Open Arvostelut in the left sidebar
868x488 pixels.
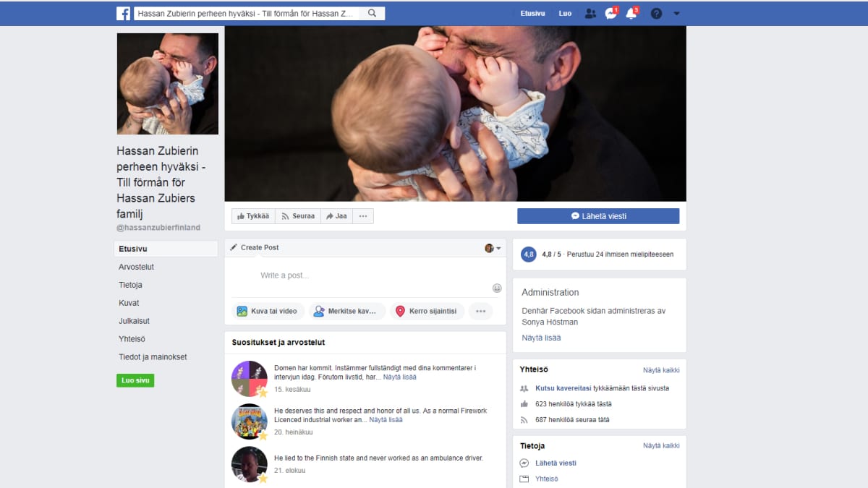click(137, 267)
